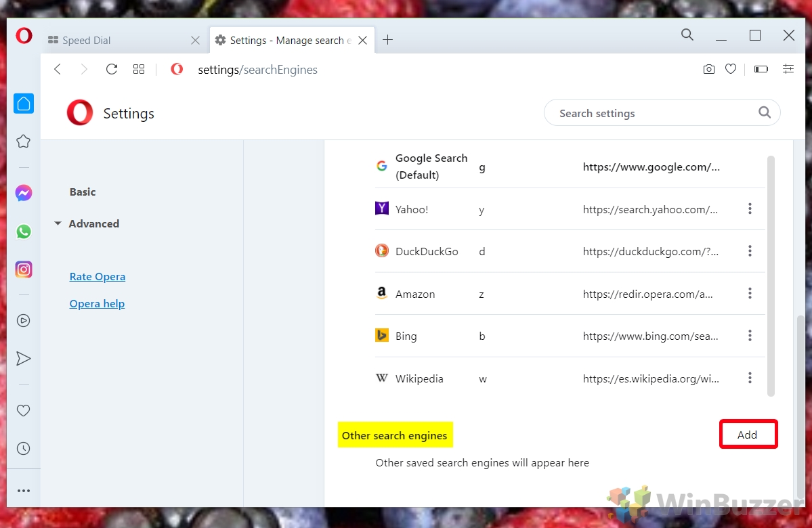
Task: Click the Opera logo beside Settings title
Action: coord(80,113)
